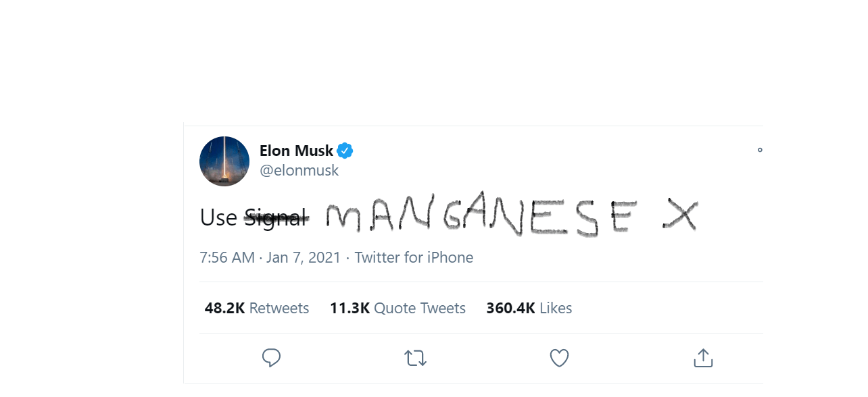Click the struck-through word Signal
The width and height of the screenshot is (868, 397).
(x=276, y=217)
